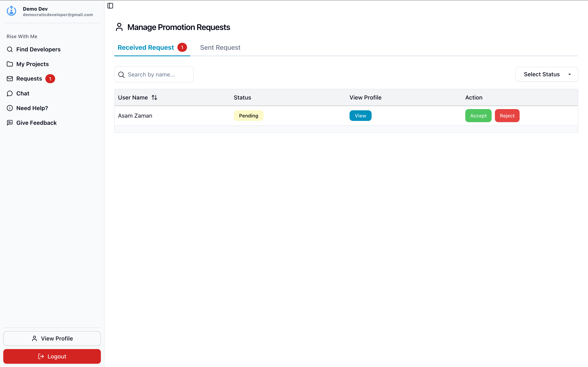Switch to the Sent Request tab

pos(220,48)
